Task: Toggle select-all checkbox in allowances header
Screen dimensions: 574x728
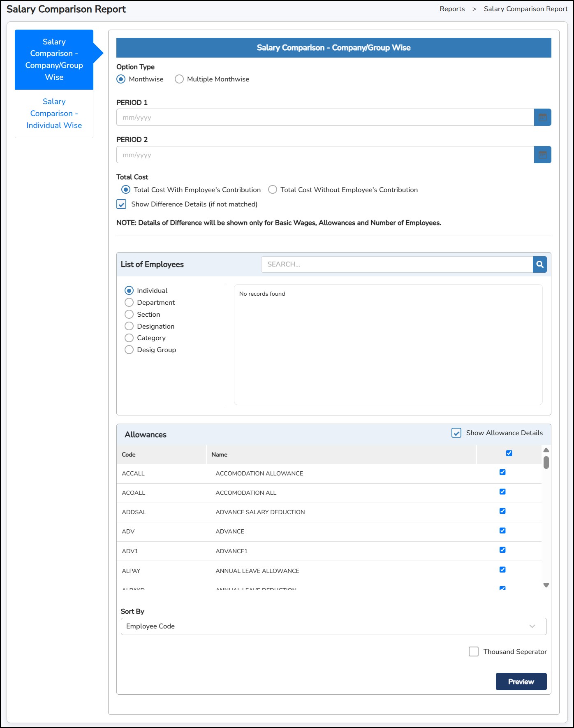Action: (509, 453)
